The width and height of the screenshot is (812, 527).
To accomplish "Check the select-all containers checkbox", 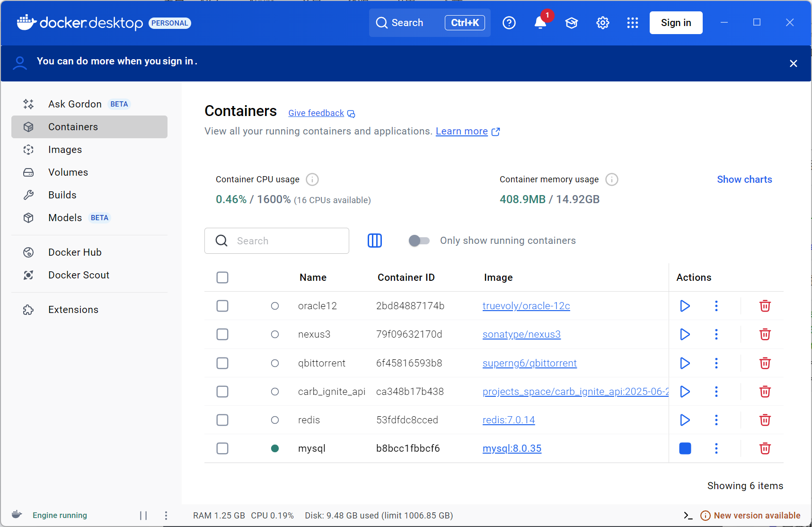I will [x=222, y=277].
